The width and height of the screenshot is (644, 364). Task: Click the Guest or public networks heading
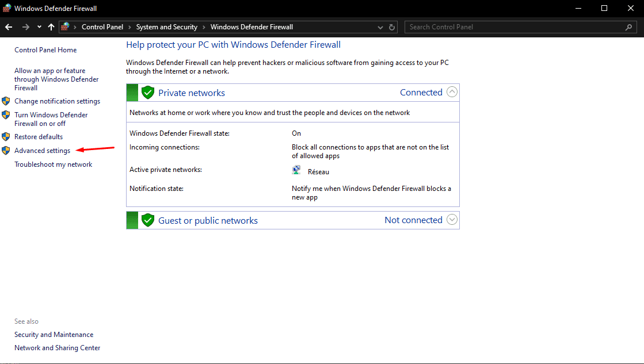click(208, 221)
